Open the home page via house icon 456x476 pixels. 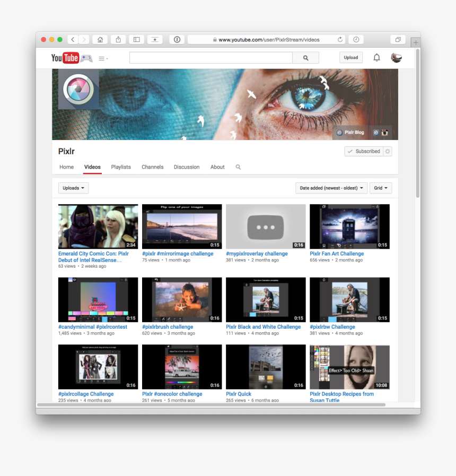100,39
